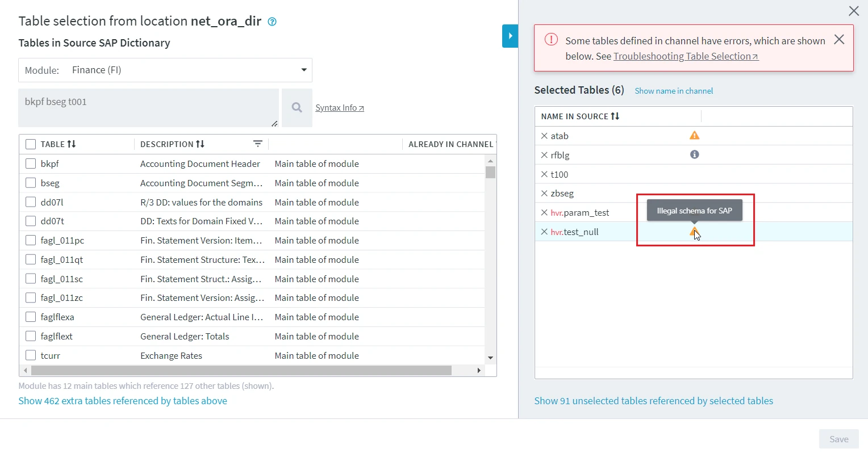Image resolution: width=868 pixels, height=457 pixels.
Task: Remove hvr.param_test with its X icon
Action: pos(544,213)
